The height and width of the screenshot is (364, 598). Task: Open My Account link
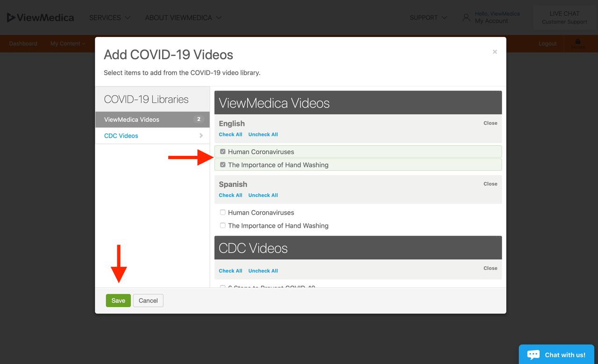tap(491, 21)
